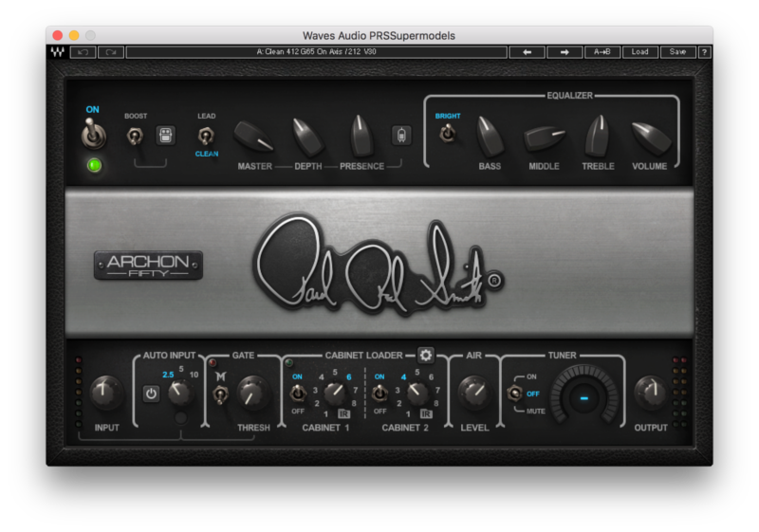Image resolution: width=759 pixels, height=532 pixels.
Task: Toggle the Auto Input power button
Action: 151,394
